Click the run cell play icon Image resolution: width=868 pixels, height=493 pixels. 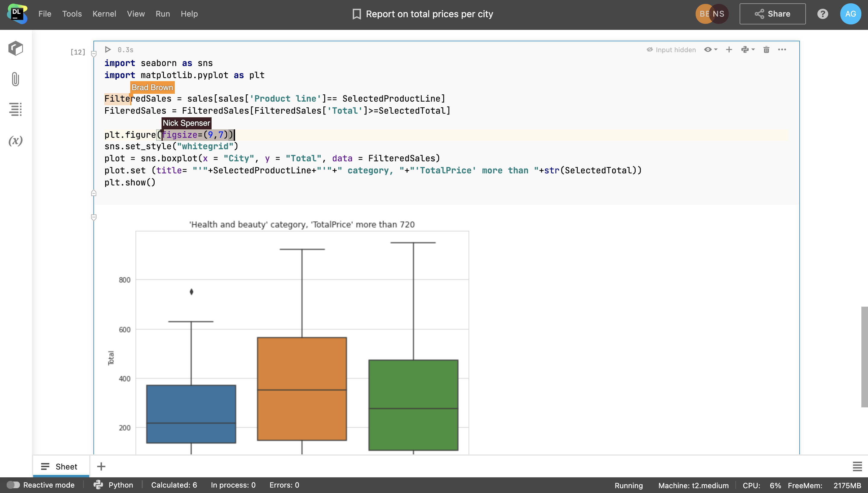(x=108, y=50)
